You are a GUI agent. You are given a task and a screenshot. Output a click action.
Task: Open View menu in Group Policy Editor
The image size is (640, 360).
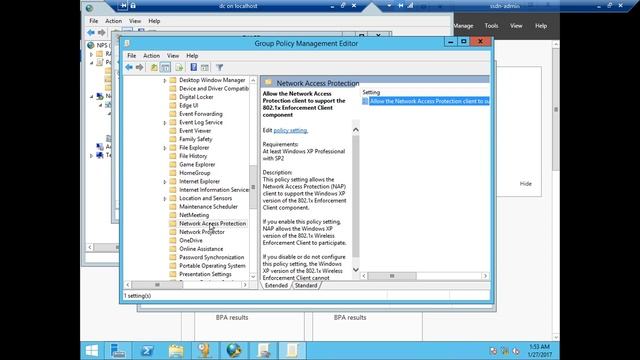[173, 56]
